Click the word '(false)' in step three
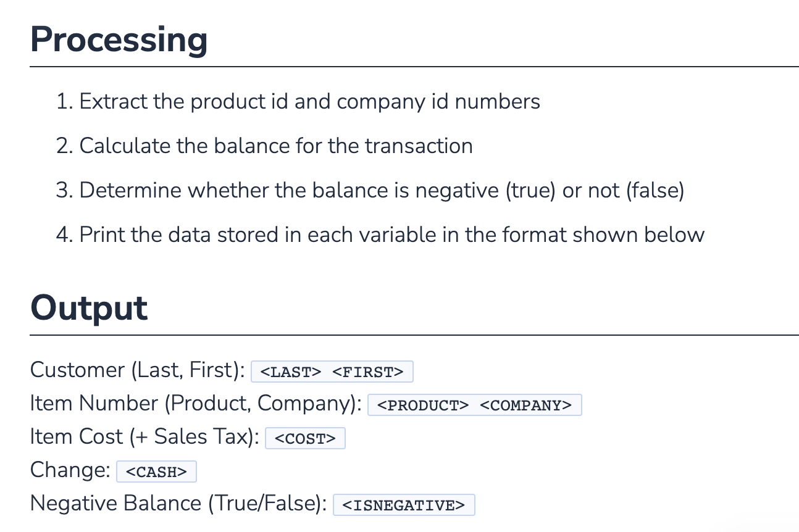Viewport: 799px width, 532px height. (655, 190)
